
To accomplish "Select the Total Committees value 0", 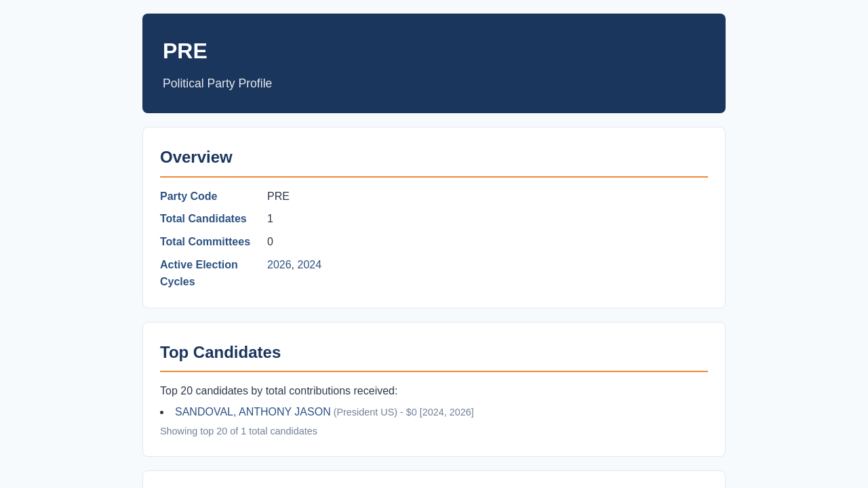I will (270, 242).
